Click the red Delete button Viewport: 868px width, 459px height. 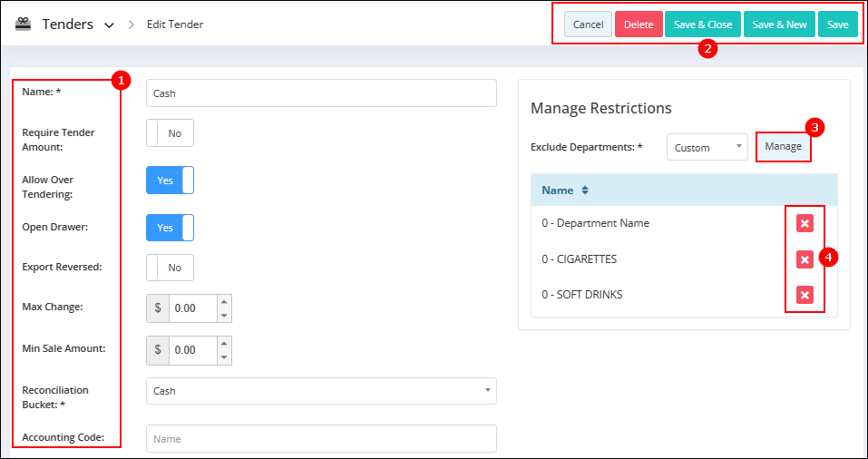tap(639, 24)
